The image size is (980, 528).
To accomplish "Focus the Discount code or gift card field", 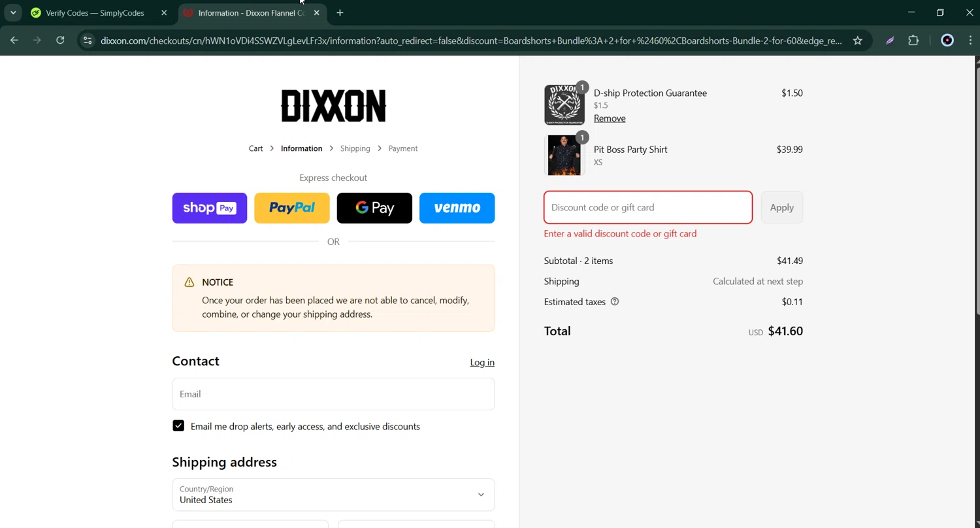I will 648,207.
